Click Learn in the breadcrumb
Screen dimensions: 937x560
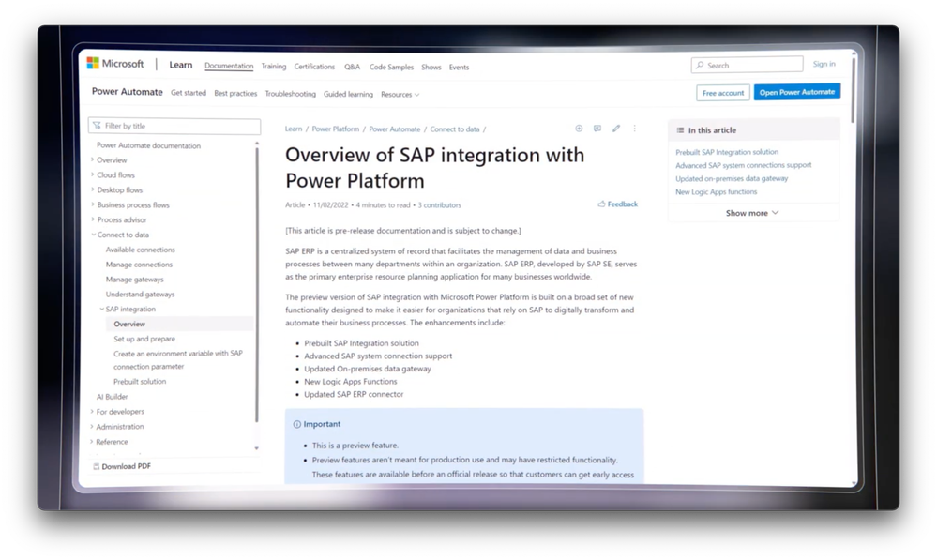coord(294,129)
